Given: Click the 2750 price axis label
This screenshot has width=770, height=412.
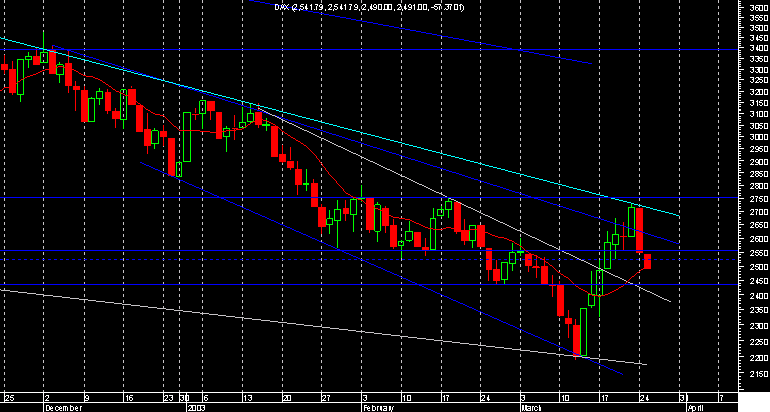Looking at the screenshot, I should pos(759,199).
